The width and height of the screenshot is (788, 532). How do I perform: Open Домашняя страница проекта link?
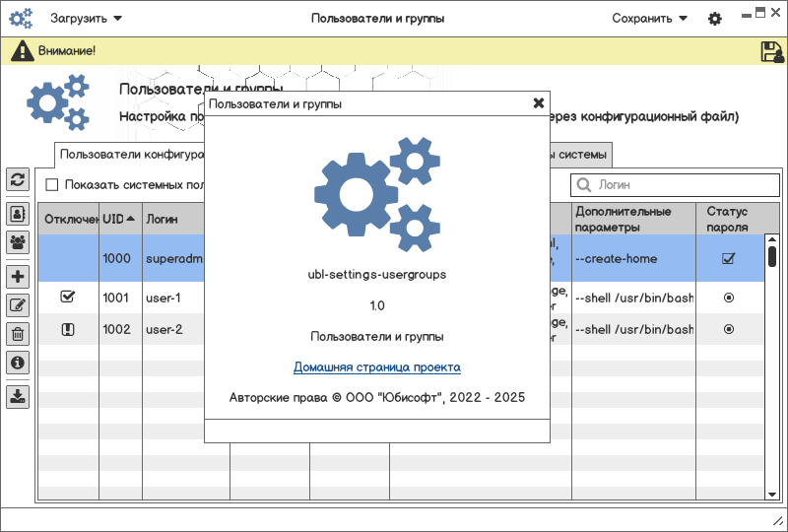[377, 367]
